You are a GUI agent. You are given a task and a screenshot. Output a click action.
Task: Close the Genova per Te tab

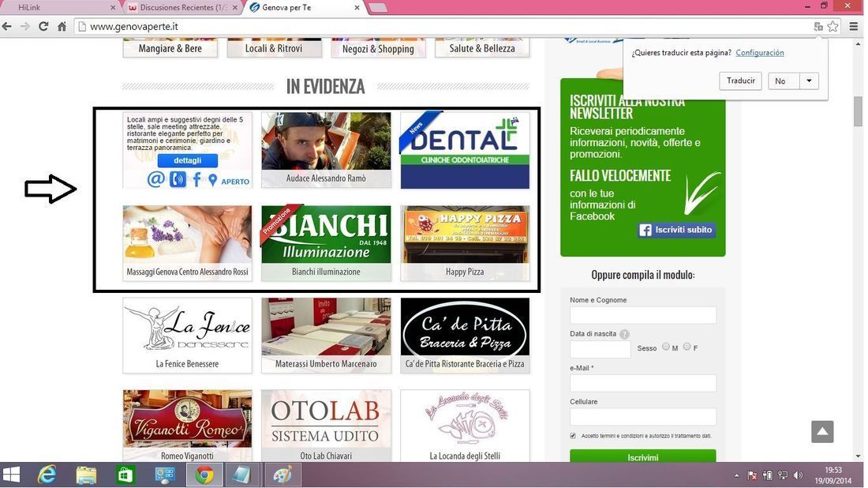(357, 8)
